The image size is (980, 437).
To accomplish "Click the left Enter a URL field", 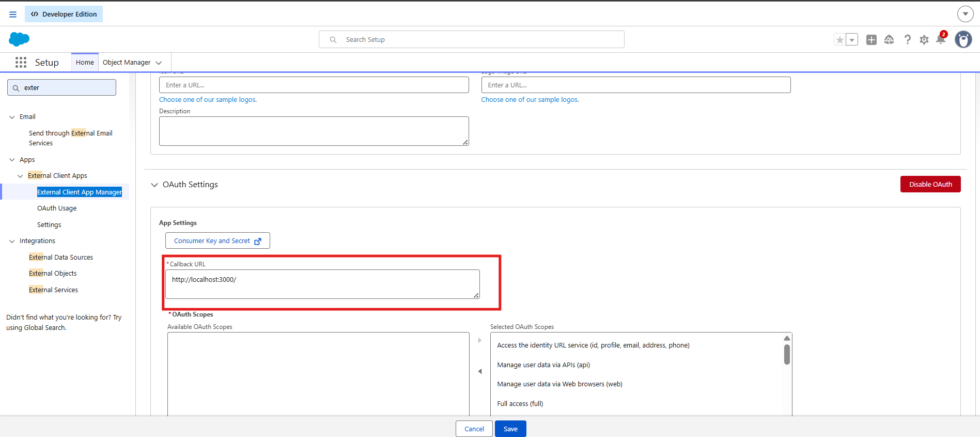I will [x=314, y=85].
